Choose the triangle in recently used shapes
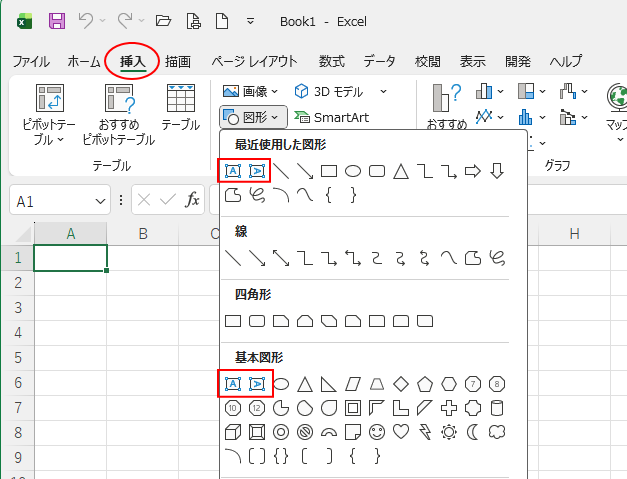 click(401, 171)
